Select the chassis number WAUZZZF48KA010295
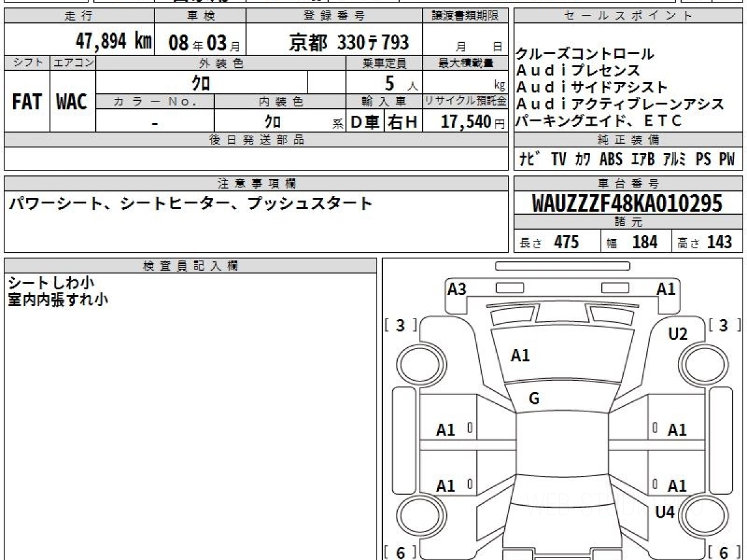Viewport: 747px width, 560px height. (627, 203)
